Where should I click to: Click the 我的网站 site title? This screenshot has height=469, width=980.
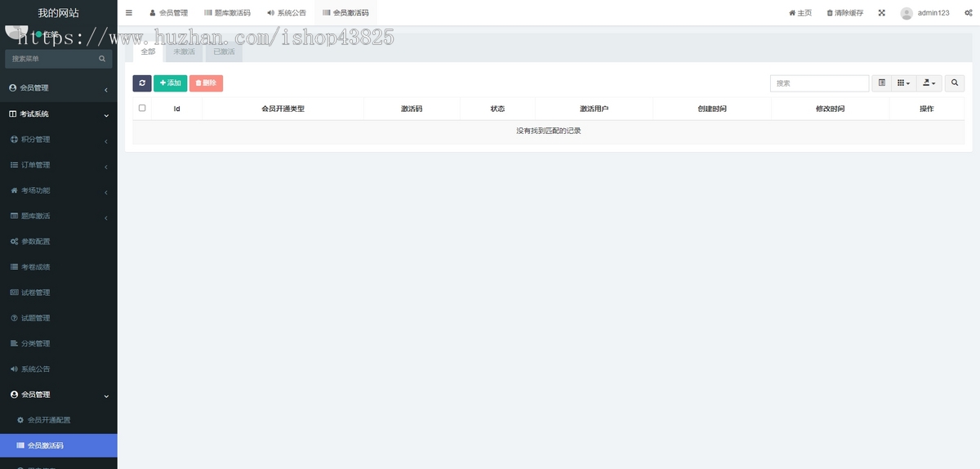click(59, 13)
